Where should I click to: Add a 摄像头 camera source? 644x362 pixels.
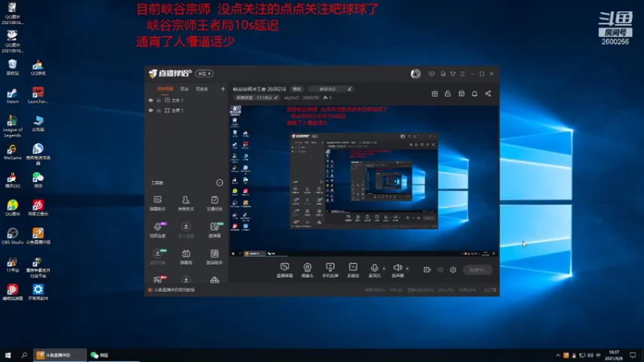tap(308, 270)
